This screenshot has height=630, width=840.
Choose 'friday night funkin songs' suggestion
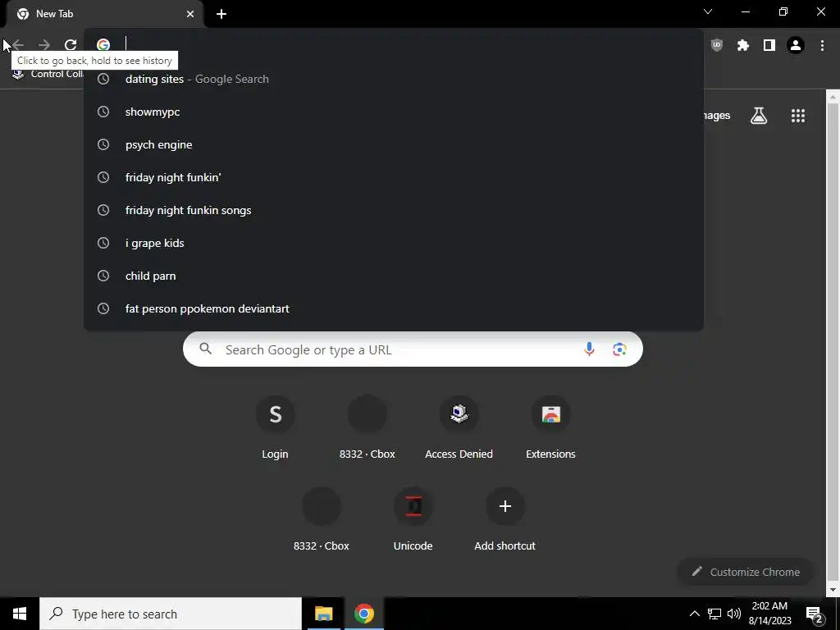pyautogui.click(x=394, y=210)
